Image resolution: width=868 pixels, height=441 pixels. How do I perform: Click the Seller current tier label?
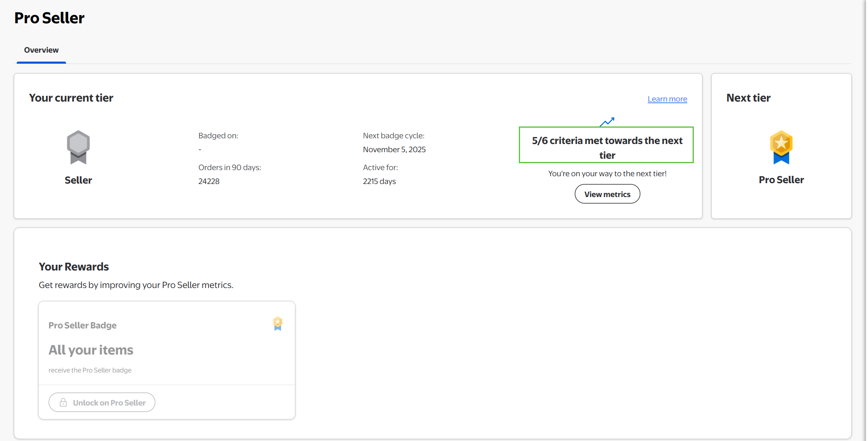coord(78,180)
